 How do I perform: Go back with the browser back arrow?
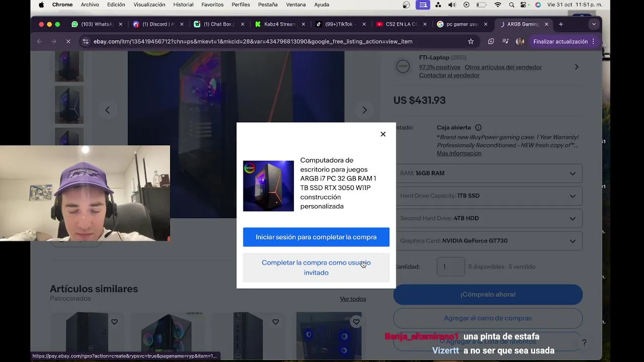click(39, 42)
